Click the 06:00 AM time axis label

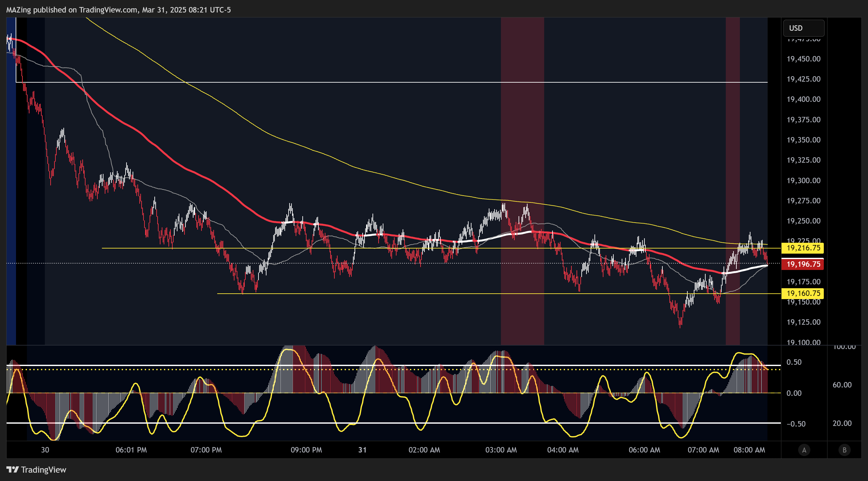click(644, 450)
